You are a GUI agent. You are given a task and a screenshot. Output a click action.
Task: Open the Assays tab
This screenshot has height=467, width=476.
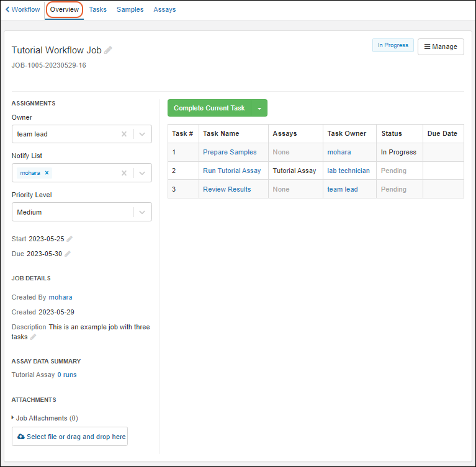click(164, 9)
